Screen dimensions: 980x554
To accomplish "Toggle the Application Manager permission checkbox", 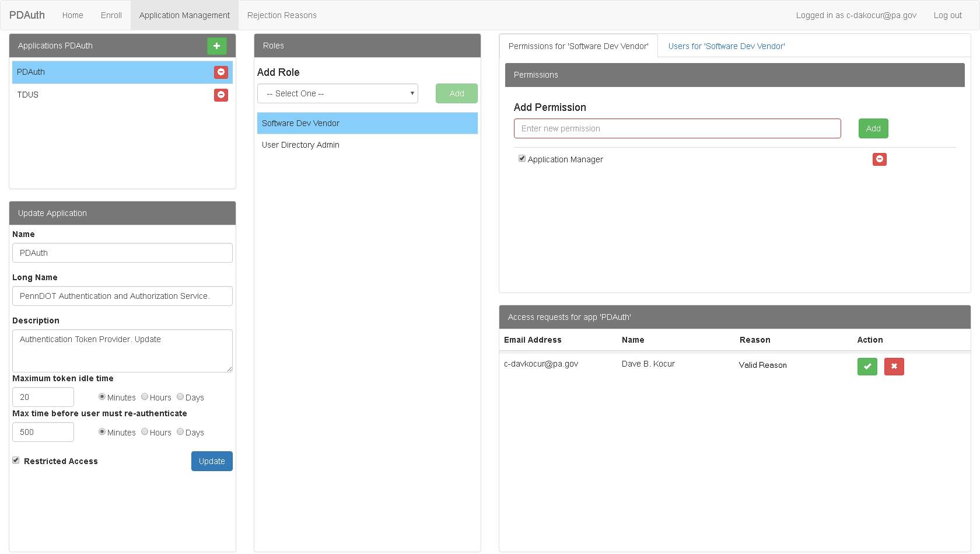I will tap(522, 159).
